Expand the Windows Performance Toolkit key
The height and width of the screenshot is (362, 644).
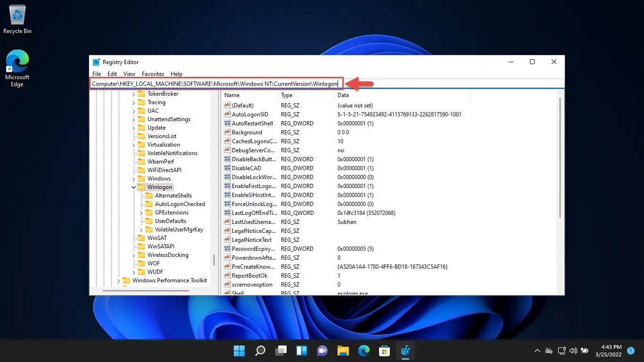pyautogui.click(x=118, y=280)
